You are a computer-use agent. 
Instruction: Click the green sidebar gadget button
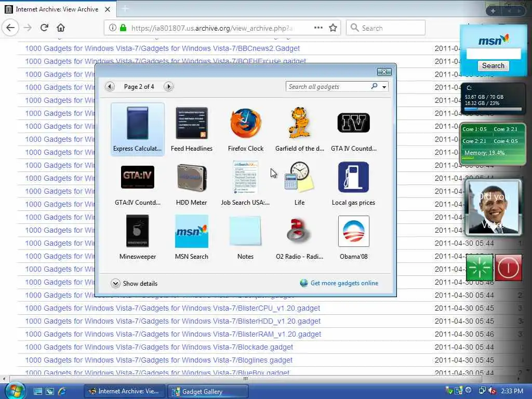(480, 268)
